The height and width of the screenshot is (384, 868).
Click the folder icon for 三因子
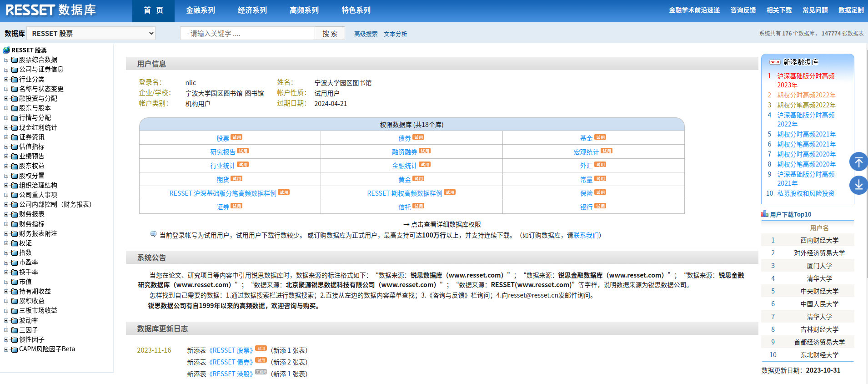pyautogui.click(x=15, y=330)
